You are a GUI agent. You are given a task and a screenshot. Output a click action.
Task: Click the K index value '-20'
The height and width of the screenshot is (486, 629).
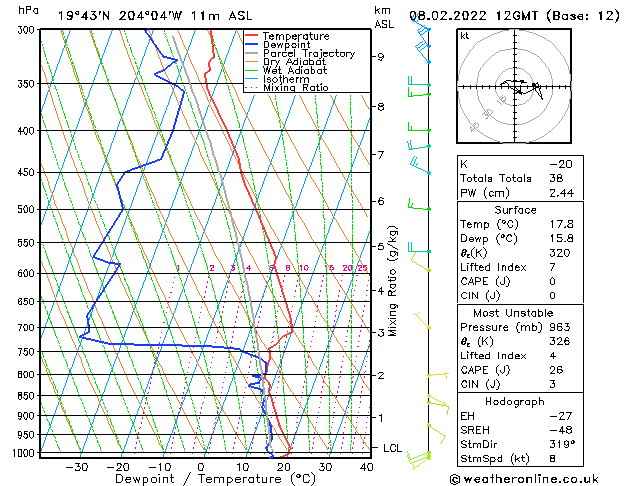pos(561,164)
